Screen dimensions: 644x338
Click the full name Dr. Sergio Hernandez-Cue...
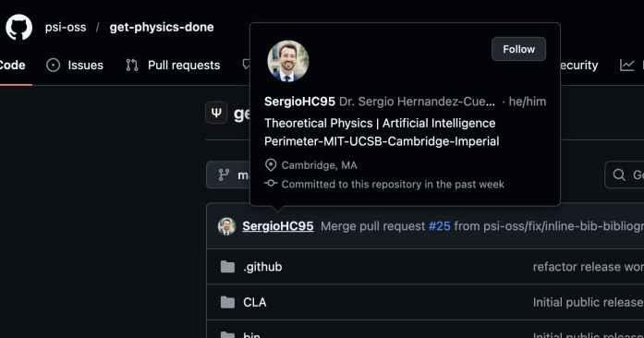click(x=417, y=102)
